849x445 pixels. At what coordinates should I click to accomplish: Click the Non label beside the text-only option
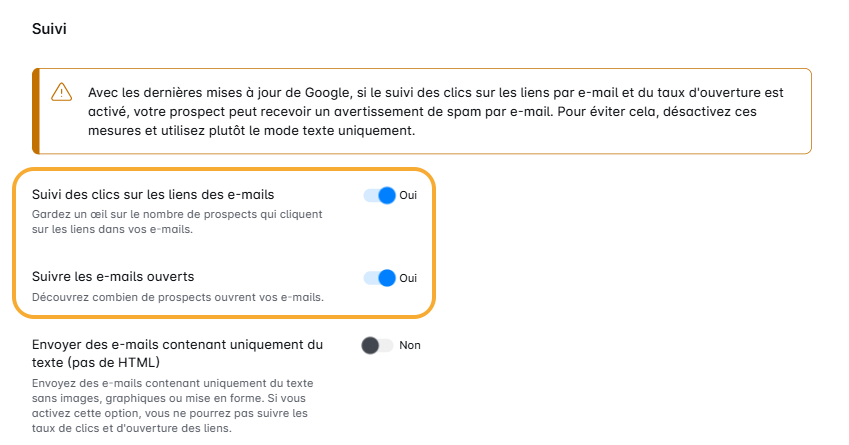click(410, 345)
